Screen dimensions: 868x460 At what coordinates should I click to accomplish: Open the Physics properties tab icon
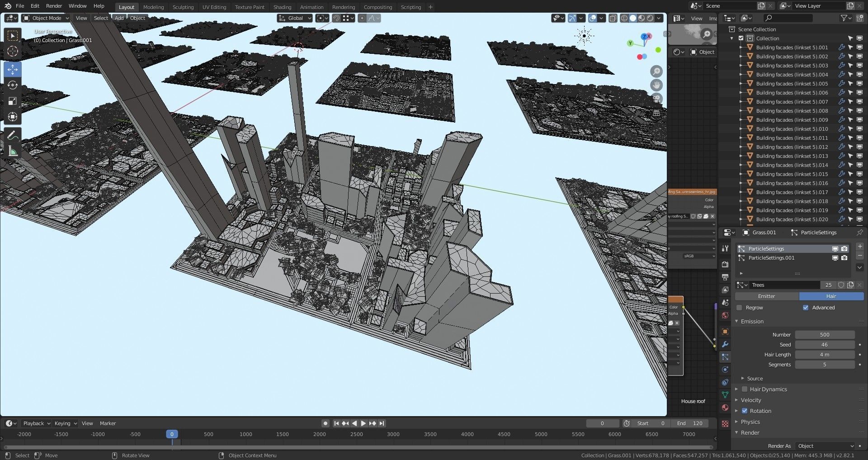[x=725, y=370]
